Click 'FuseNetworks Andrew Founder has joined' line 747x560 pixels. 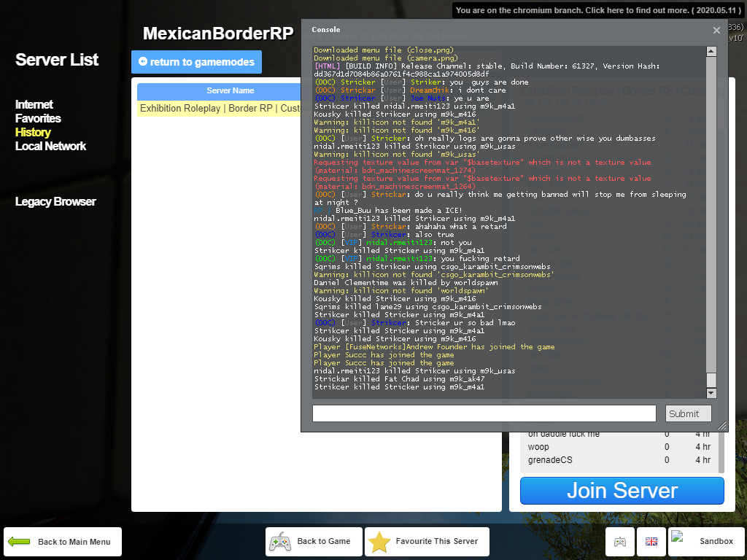coord(434,346)
